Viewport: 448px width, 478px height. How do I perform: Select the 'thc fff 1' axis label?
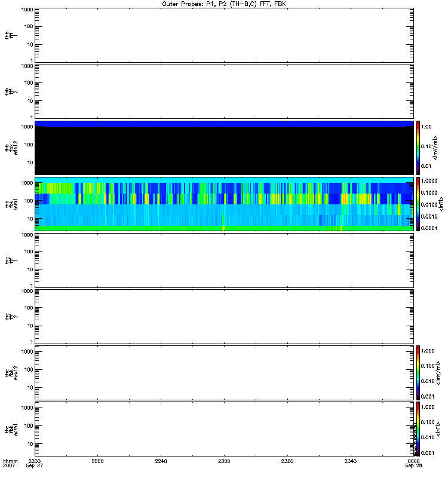point(11,261)
